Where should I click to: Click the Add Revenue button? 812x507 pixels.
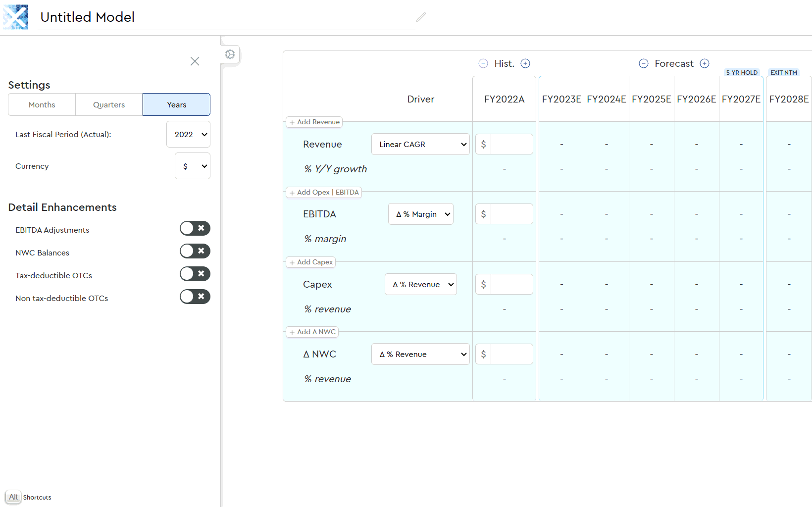pyautogui.click(x=314, y=122)
